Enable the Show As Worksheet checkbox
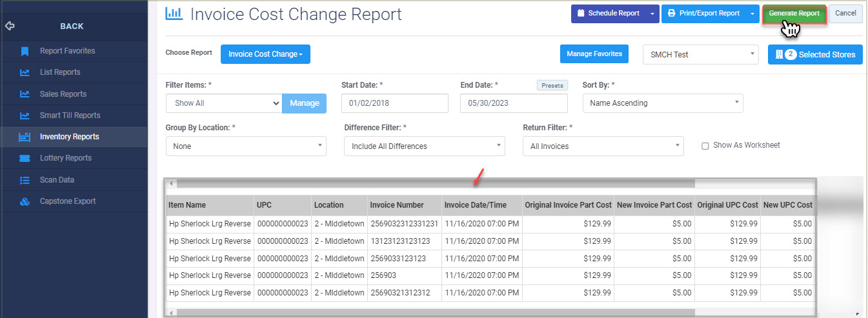The width and height of the screenshot is (868, 318). click(x=705, y=146)
